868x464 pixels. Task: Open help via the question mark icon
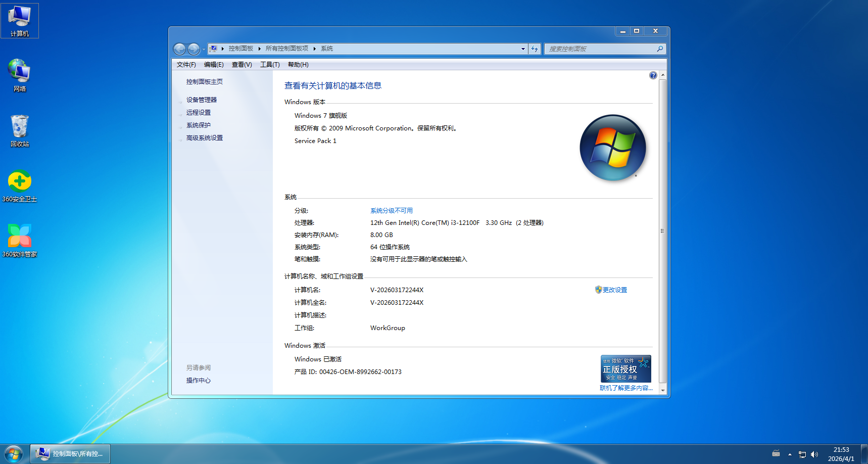[653, 75]
